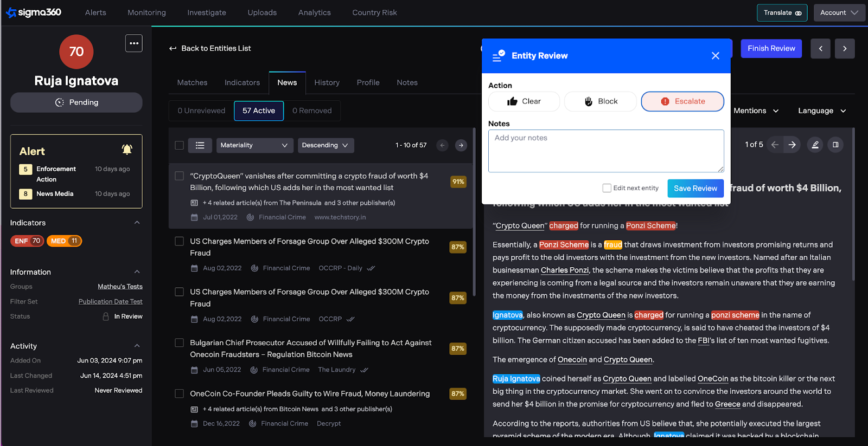The height and width of the screenshot is (446, 868).
Task: Click the highlighter edit icon
Action: [815, 145]
